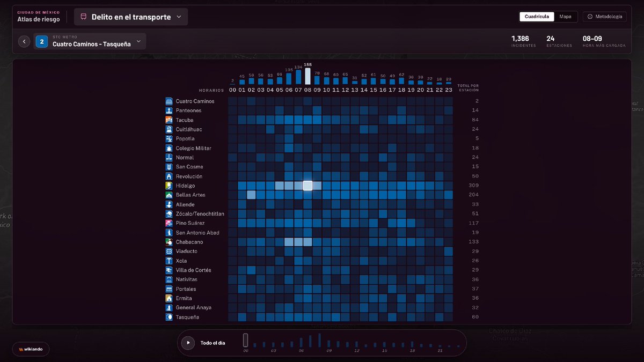Screen dimensions: 644x362
Task: Click the wikiando logo link
Action: tap(31, 349)
